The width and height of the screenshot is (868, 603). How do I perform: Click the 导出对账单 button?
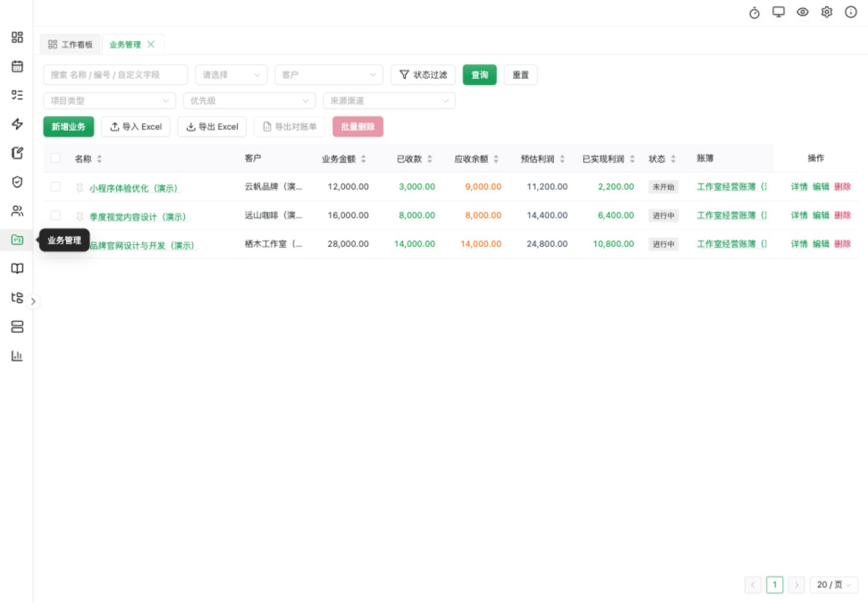[290, 127]
